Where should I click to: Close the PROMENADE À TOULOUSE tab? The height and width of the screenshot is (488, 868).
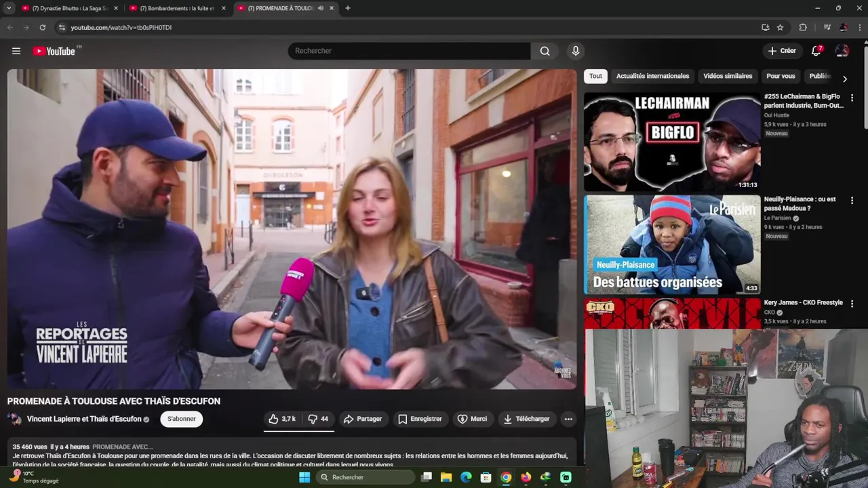point(332,8)
